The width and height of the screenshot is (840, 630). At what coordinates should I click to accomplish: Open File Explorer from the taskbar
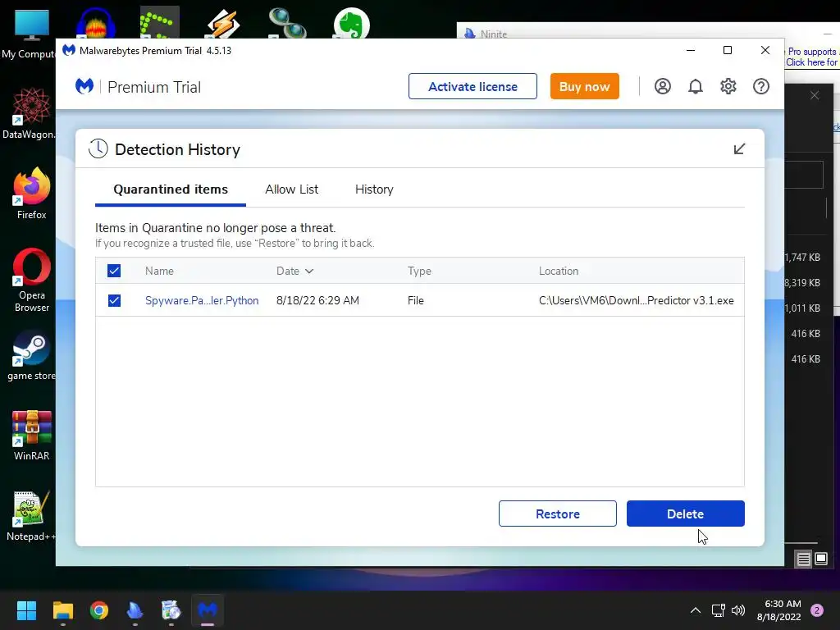[62, 610]
